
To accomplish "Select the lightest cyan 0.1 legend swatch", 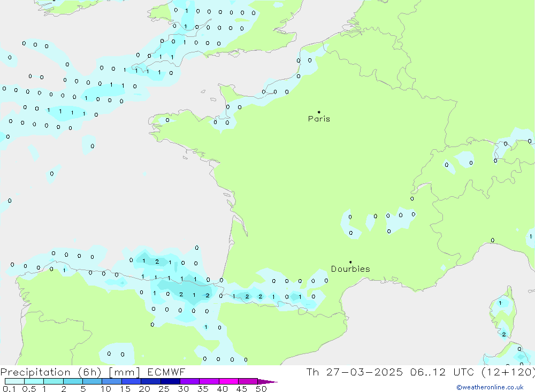I will pos(14,381).
